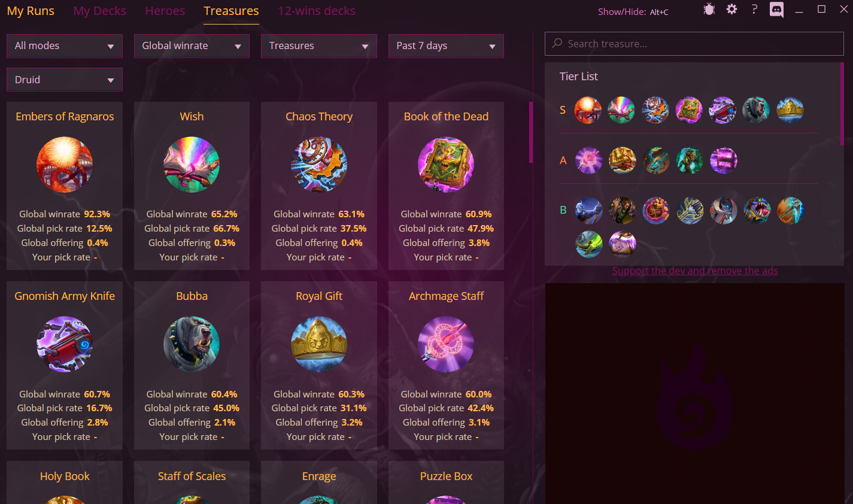Click the Search treasure input field
853x504 pixels.
[694, 44]
